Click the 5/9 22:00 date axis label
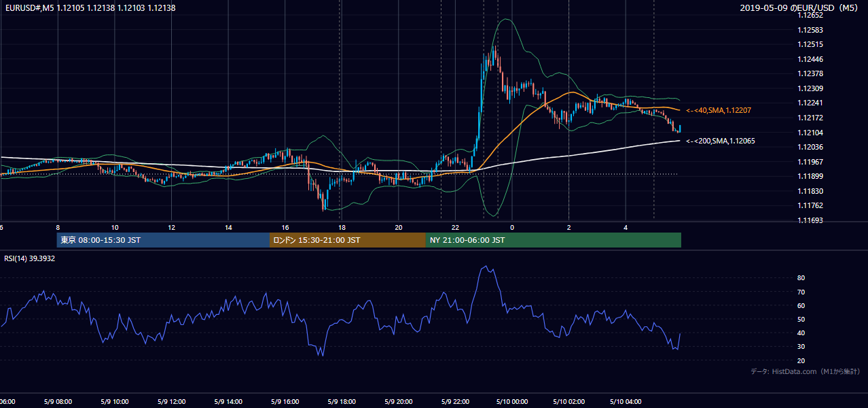The image size is (868, 408). pyautogui.click(x=455, y=402)
